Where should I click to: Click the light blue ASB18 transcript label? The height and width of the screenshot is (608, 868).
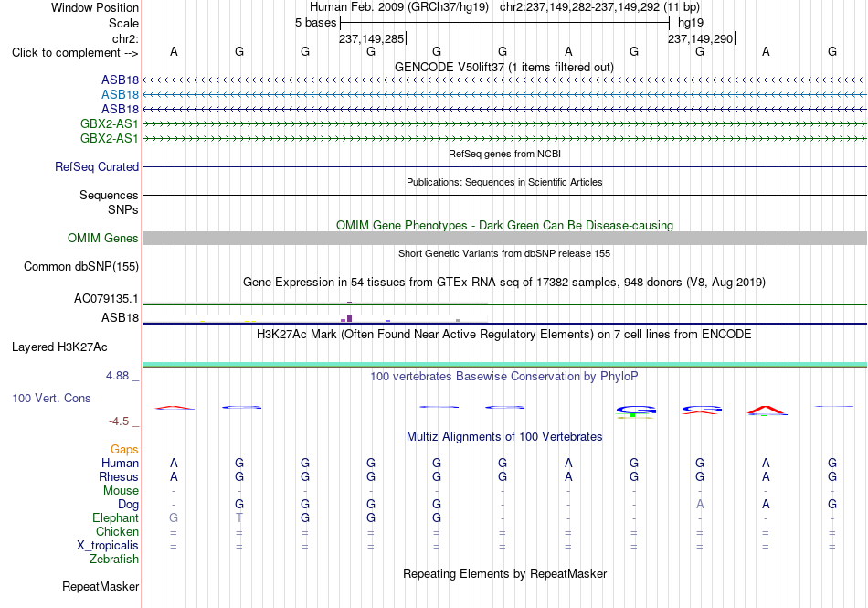(120, 95)
